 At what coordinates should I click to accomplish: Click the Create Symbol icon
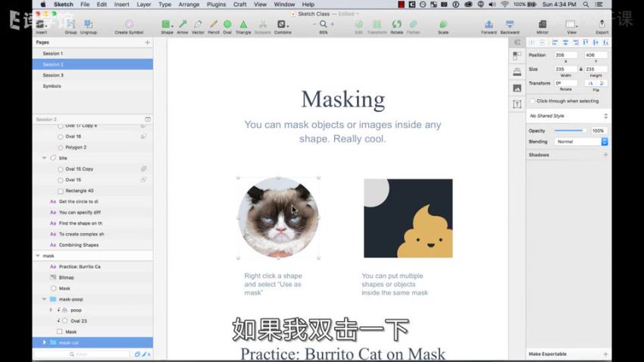[129, 24]
